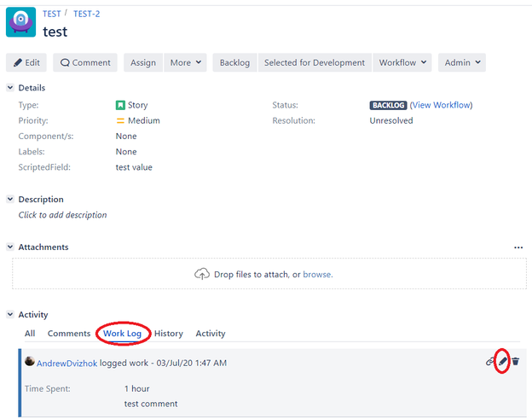Collapse the Description section
The width and height of the screenshot is (532, 419).
tap(10, 199)
